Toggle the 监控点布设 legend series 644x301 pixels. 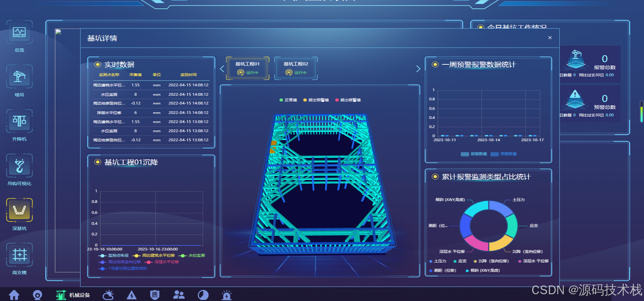coord(113,255)
